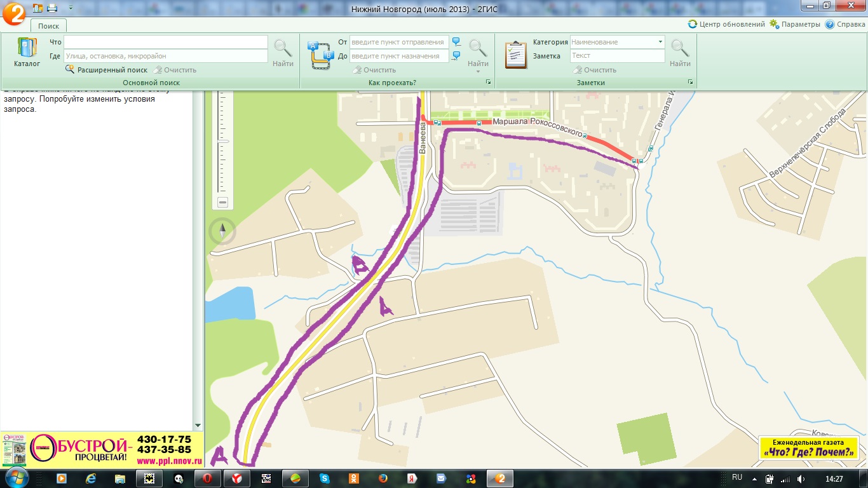Screen dimensions: 868x488
Task: Click the Что? Где? Почем? newspaper ad
Action: click(x=808, y=448)
